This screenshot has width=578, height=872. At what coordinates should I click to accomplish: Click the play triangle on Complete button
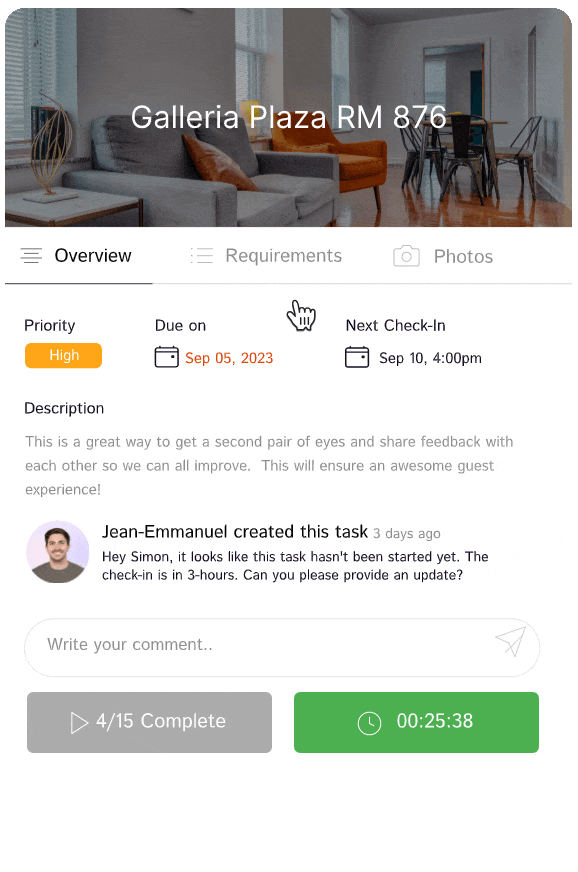click(x=79, y=723)
